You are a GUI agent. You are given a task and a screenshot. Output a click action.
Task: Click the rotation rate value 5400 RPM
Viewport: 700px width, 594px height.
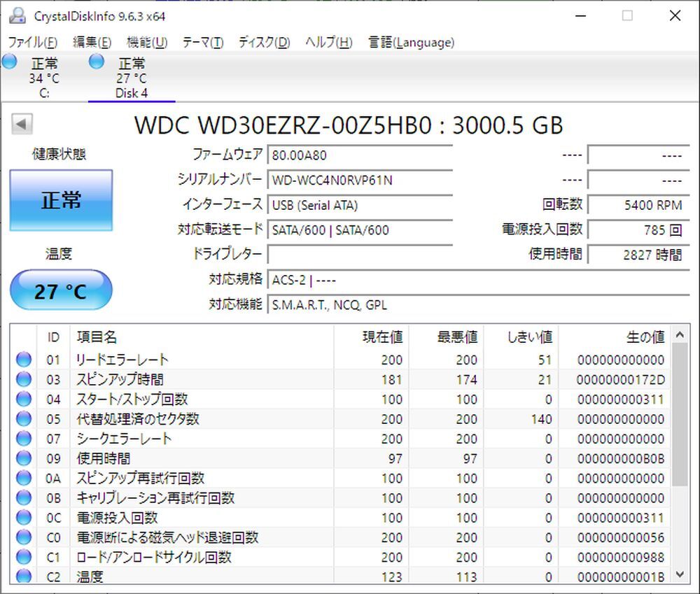(638, 205)
